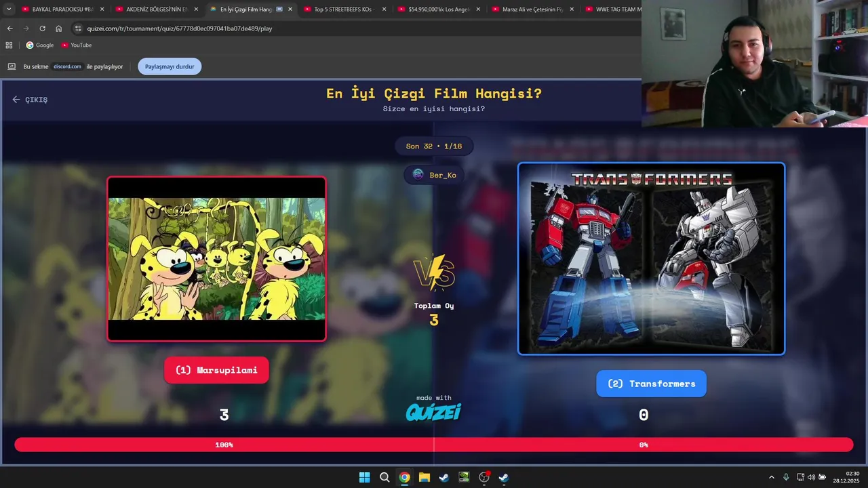Open last Steam icon after red-dot icon

[503, 477]
